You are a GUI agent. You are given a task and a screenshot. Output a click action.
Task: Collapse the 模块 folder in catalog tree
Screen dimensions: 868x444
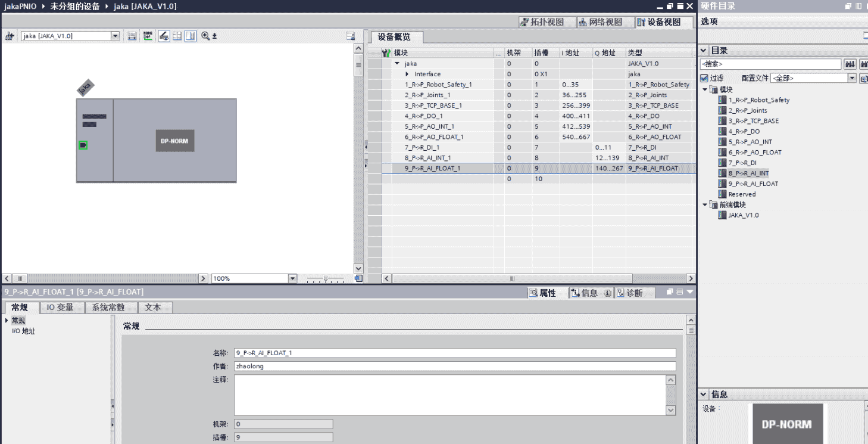click(x=705, y=89)
